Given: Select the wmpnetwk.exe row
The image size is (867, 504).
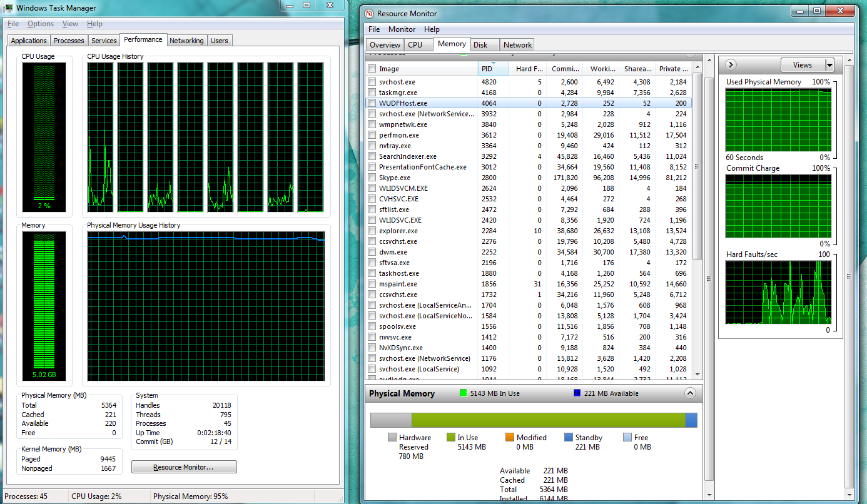Looking at the screenshot, I should [x=529, y=124].
